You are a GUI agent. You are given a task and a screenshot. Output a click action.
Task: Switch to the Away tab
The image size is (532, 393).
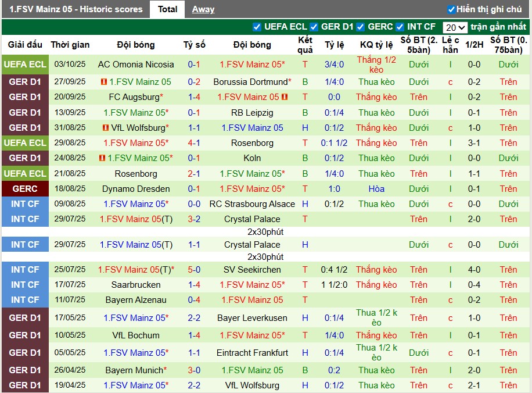click(x=203, y=9)
